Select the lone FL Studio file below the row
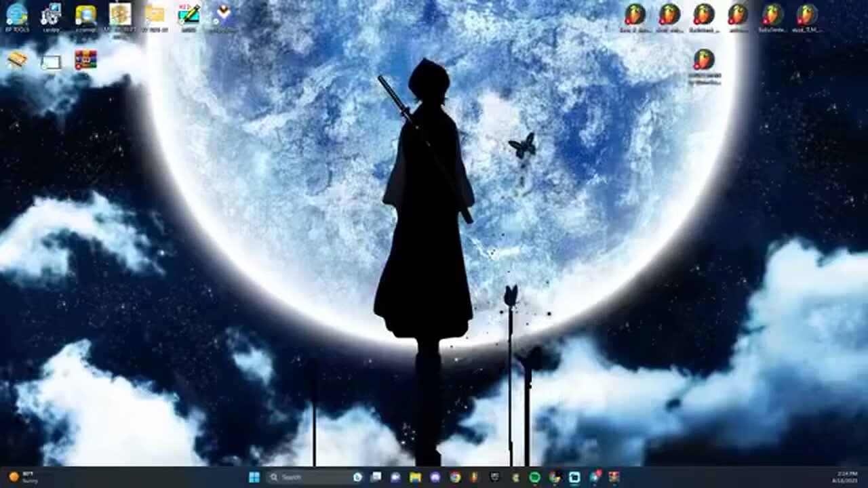 (x=704, y=59)
